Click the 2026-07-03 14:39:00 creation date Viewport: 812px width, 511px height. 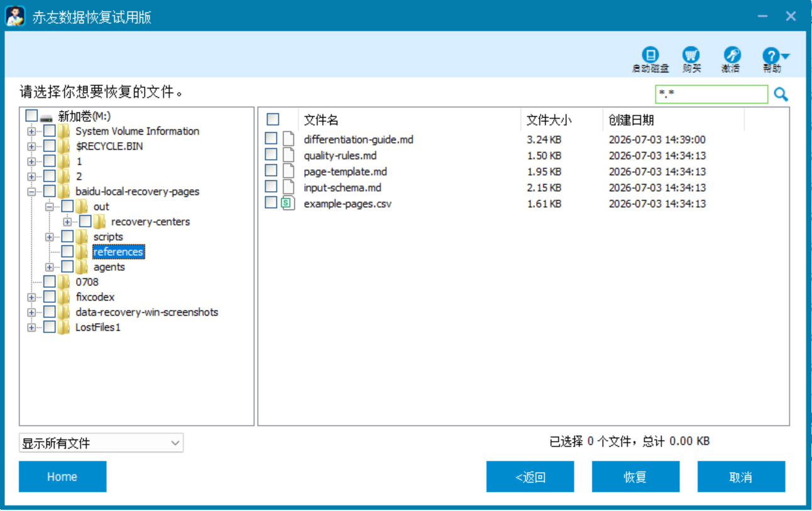657,140
